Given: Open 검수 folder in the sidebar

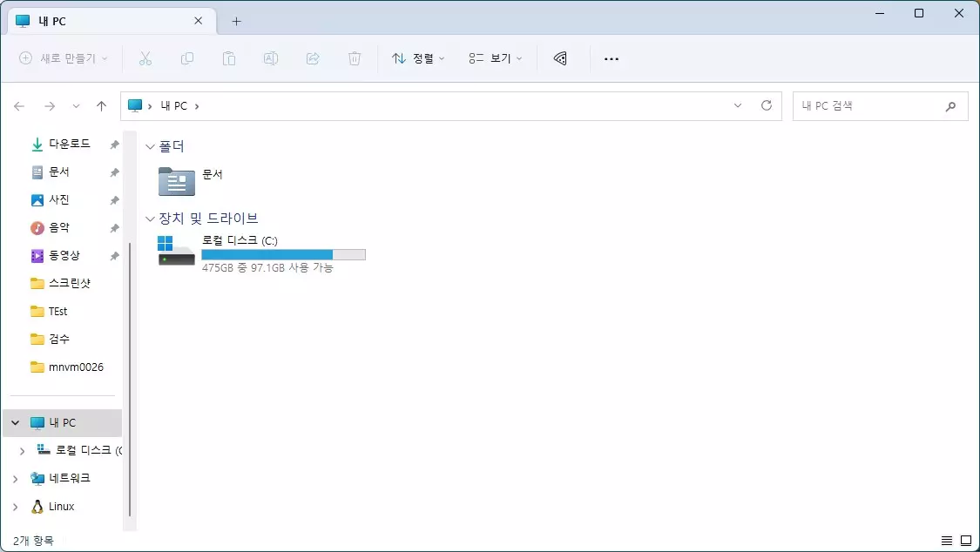Looking at the screenshot, I should [x=58, y=339].
